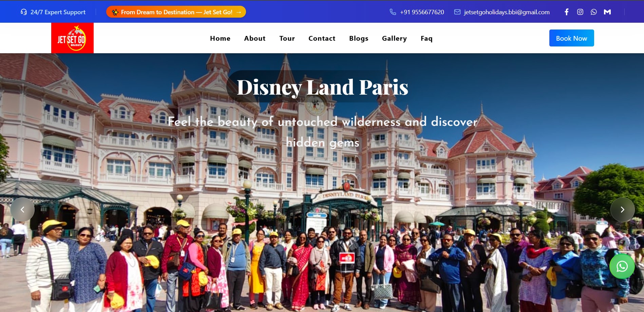Screen dimensions: 644x312
Task: Open the Blogs page
Action: tap(359, 38)
